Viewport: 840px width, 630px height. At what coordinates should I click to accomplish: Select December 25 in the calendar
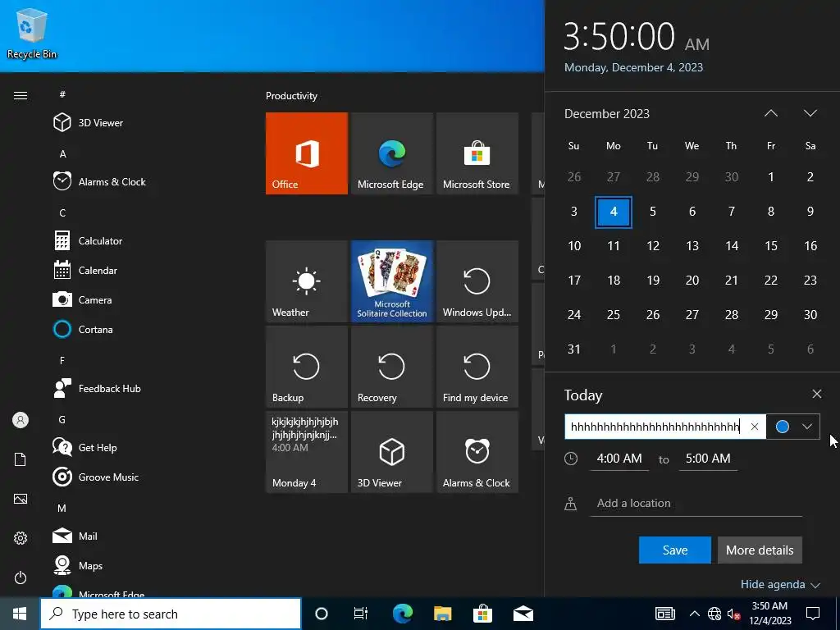click(x=614, y=314)
